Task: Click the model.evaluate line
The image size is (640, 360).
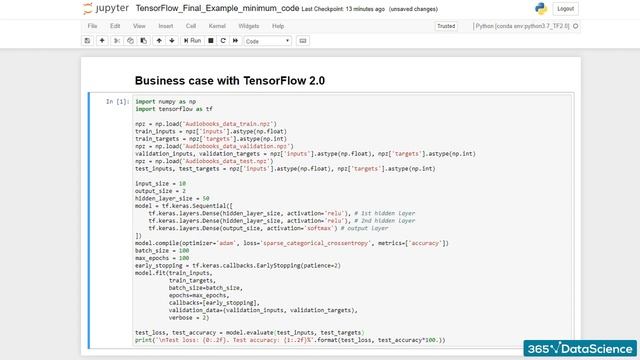Action: [250, 333]
